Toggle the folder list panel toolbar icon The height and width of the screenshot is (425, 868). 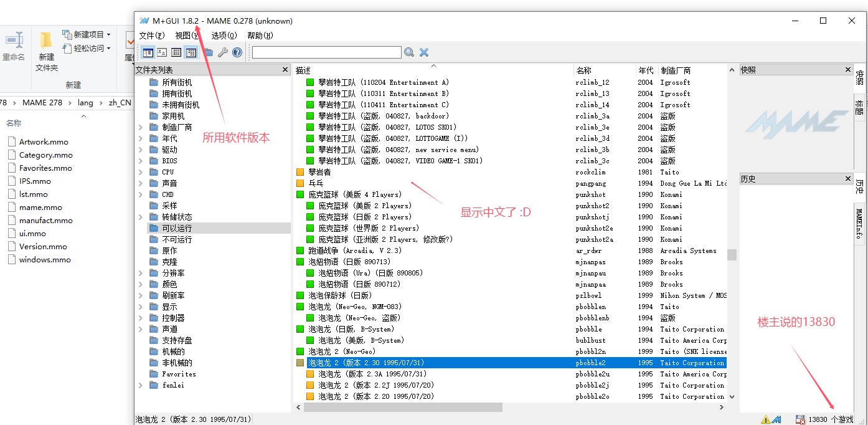pos(148,52)
